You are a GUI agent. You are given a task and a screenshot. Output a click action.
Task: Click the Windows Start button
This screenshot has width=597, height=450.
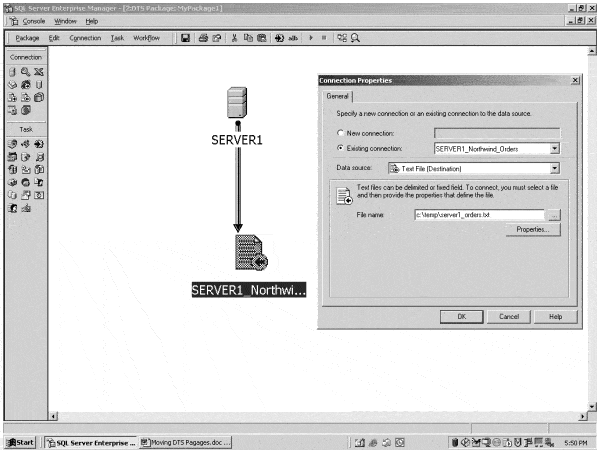pos(21,442)
